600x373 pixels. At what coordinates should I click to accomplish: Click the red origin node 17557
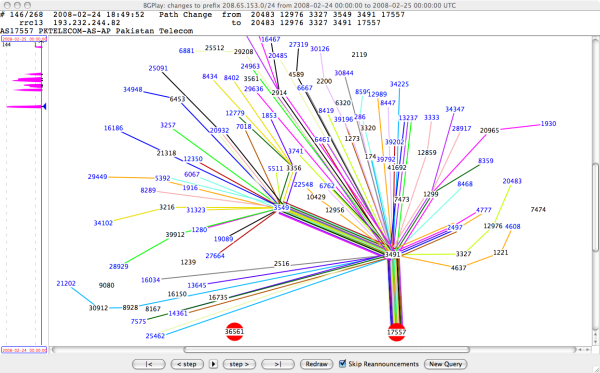396,332
